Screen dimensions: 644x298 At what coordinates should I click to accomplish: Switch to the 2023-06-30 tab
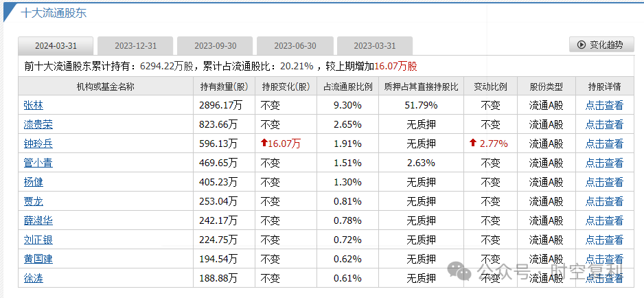point(295,45)
